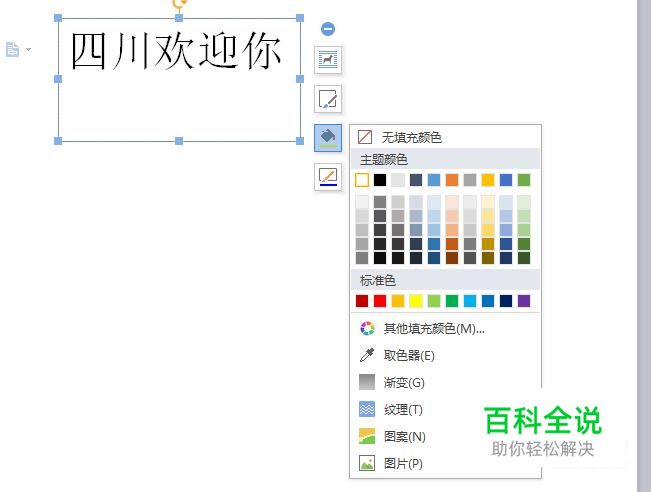Click the bottom-middle handle of text box

[179, 141]
